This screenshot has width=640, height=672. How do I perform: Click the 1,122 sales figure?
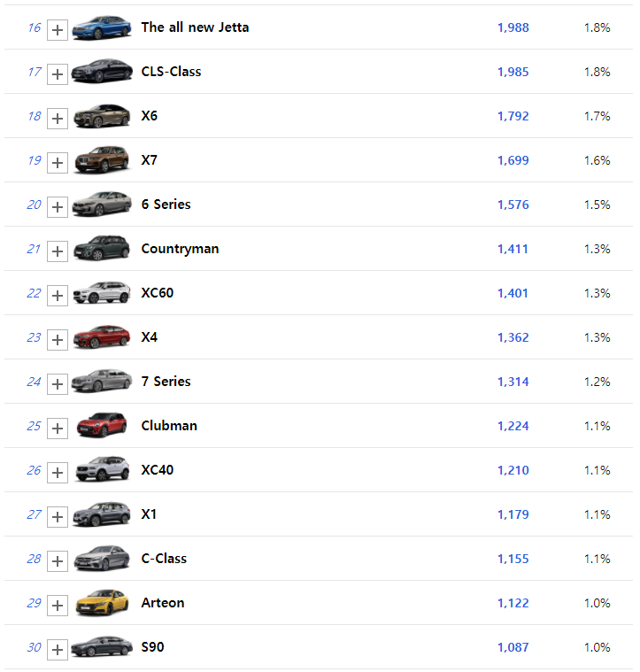[x=513, y=604]
